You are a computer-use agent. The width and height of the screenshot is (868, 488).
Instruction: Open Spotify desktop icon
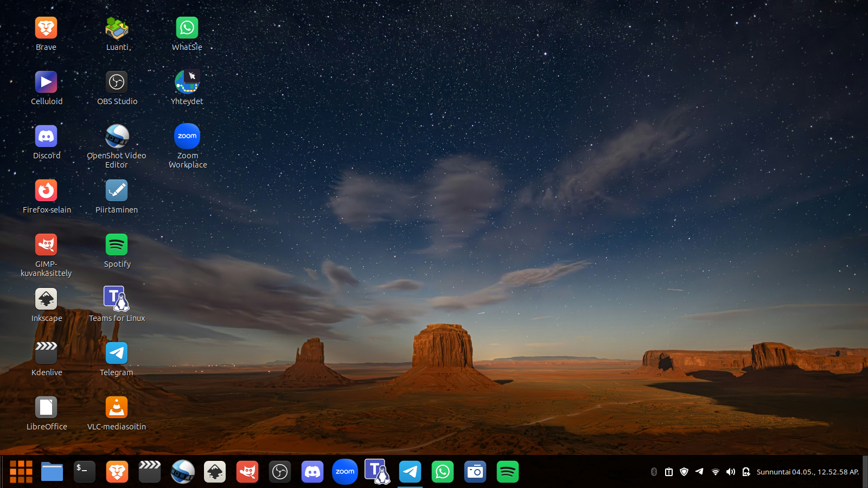pyautogui.click(x=117, y=245)
